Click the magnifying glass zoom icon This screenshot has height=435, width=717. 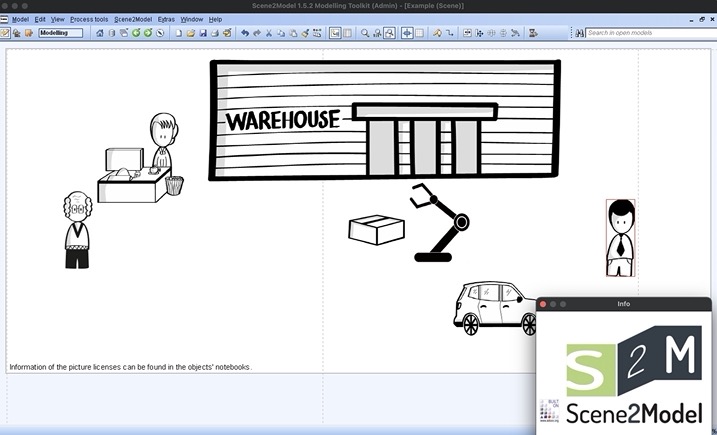pyautogui.click(x=365, y=33)
